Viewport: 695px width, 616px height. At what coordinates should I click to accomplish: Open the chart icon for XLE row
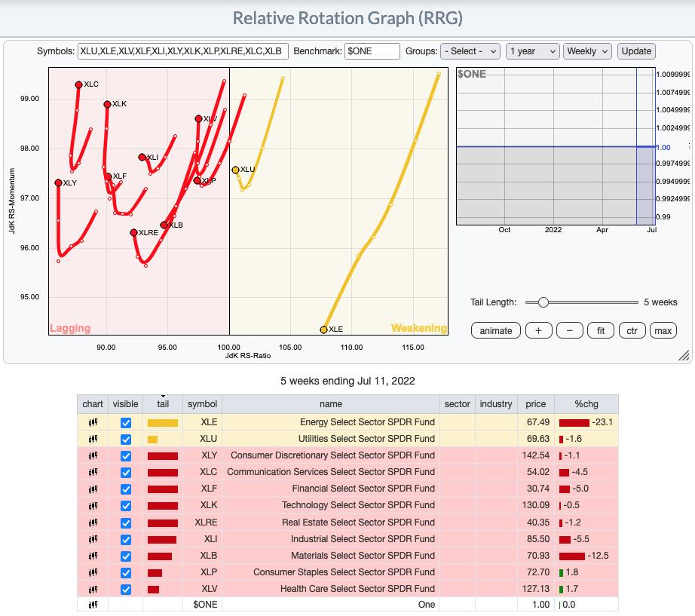pos(93,422)
